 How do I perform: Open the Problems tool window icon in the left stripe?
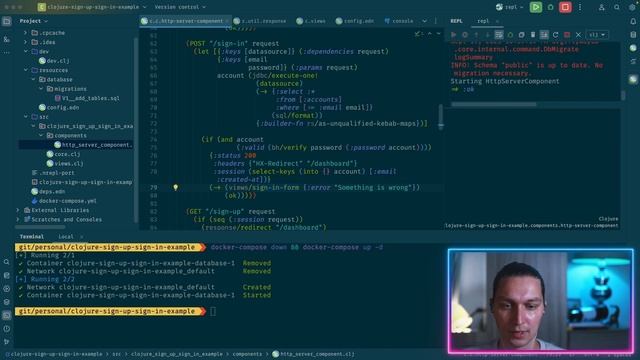click(7, 329)
